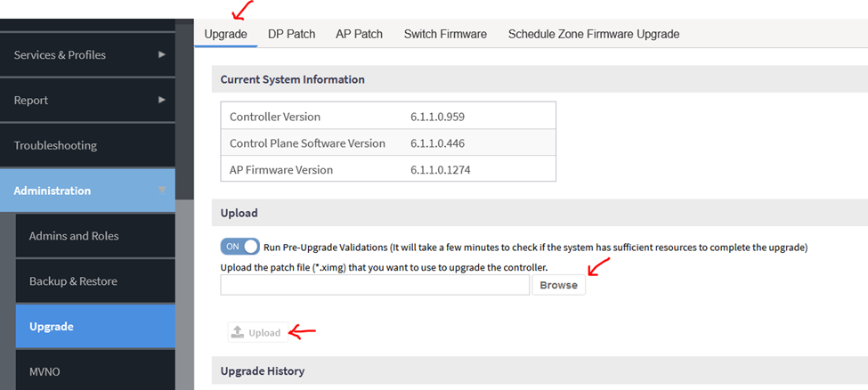Image resolution: width=868 pixels, height=390 pixels.
Task: Click the Upgrade tab
Action: pyautogui.click(x=226, y=34)
